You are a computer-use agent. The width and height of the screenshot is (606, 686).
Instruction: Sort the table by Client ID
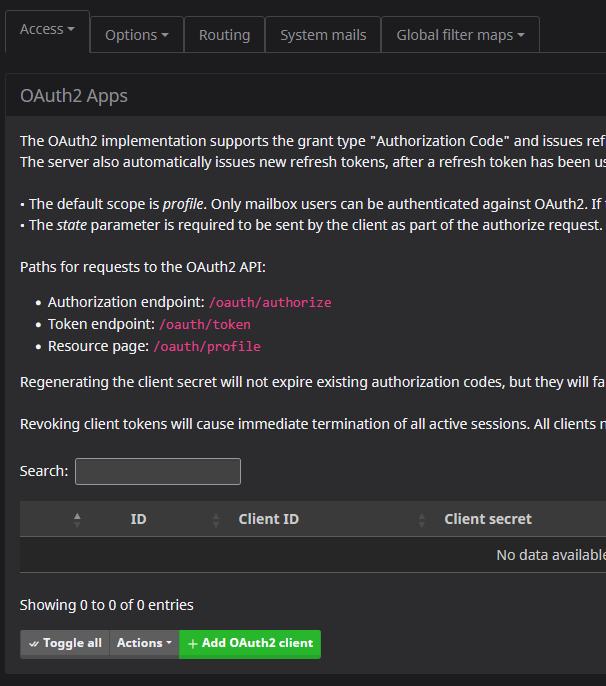coord(268,519)
